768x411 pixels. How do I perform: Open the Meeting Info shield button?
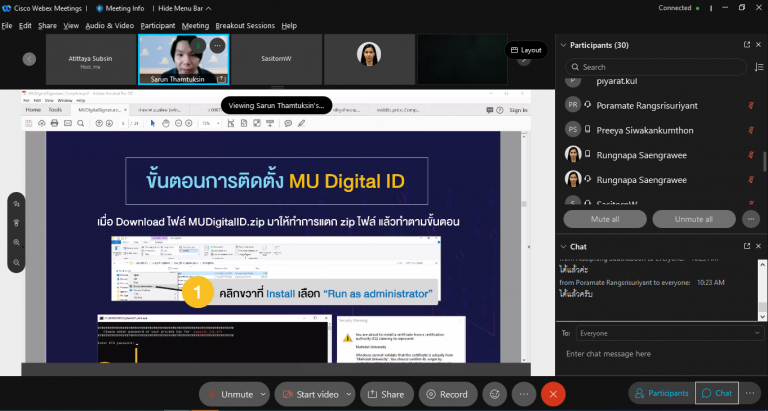point(120,8)
